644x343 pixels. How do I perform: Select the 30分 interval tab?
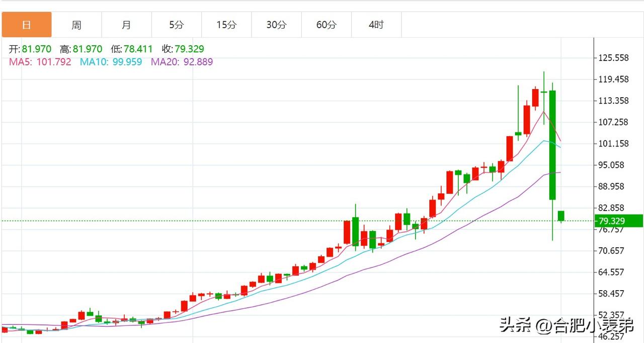pyautogui.click(x=276, y=24)
